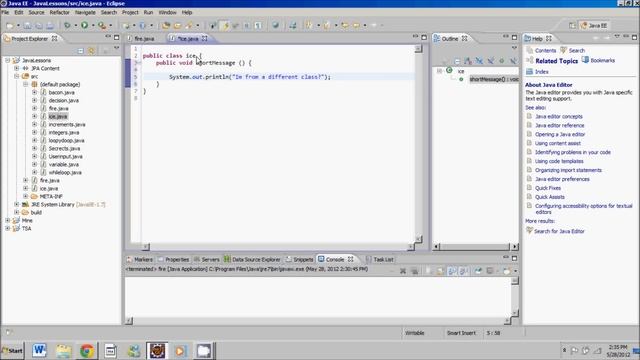Open the Data Source Explorer tab
The image size is (640, 360).
point(252,259)
